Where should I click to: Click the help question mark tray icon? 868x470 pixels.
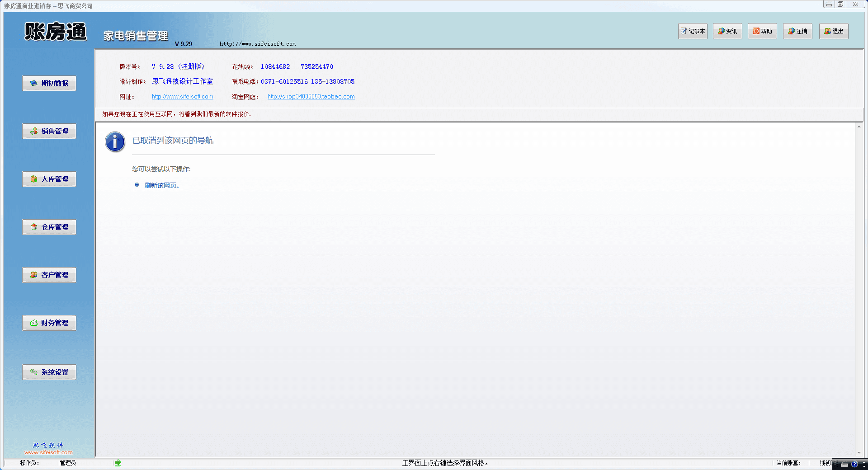point(854,464)
